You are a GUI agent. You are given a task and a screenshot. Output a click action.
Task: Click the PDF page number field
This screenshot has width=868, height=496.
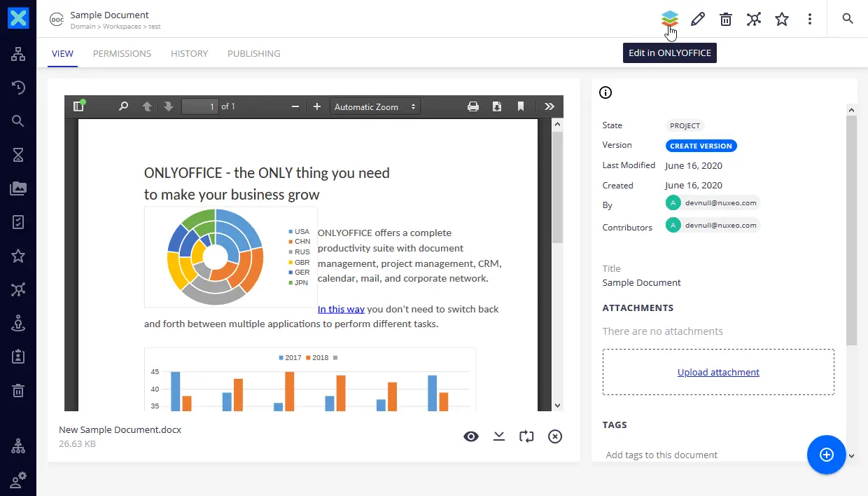coord(200,106)
